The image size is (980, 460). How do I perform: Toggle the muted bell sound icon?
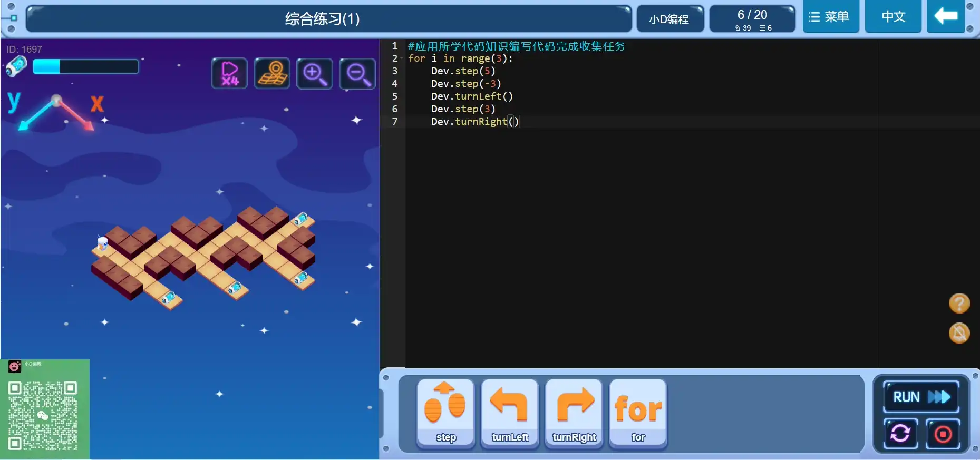959,333
